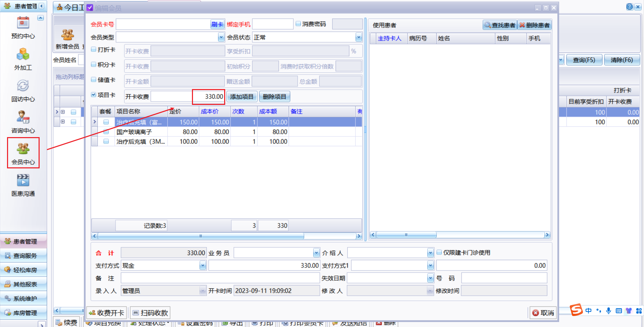644x327 pixels.
Task: Click the help question mark icon
Action: coord(630,7)
